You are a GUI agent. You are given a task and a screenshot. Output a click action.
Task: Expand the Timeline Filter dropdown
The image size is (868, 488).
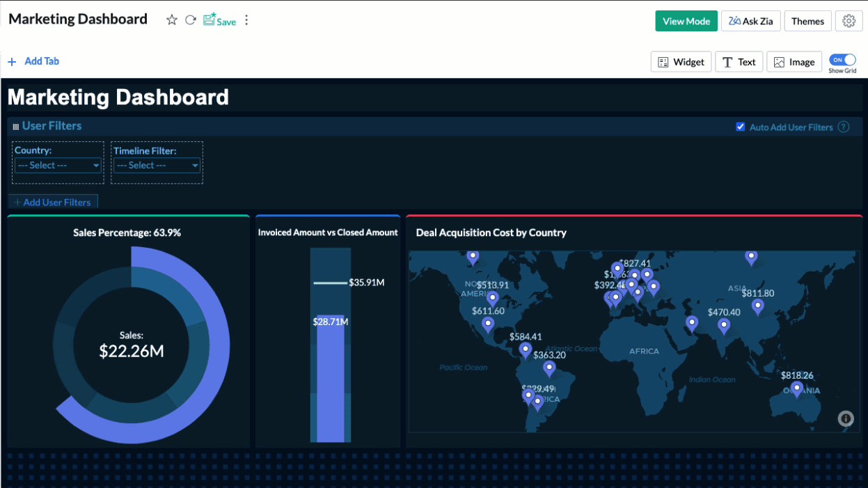157,165
